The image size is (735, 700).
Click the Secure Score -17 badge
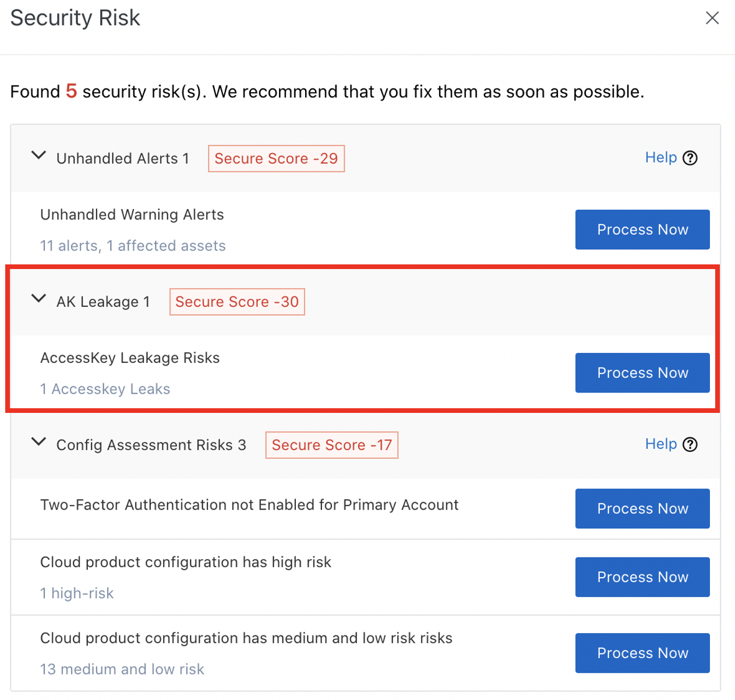coord(331,444)
